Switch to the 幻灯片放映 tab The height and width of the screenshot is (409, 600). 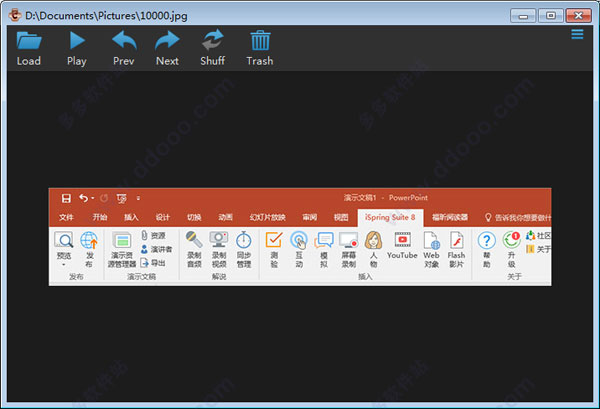pos(267,217)
